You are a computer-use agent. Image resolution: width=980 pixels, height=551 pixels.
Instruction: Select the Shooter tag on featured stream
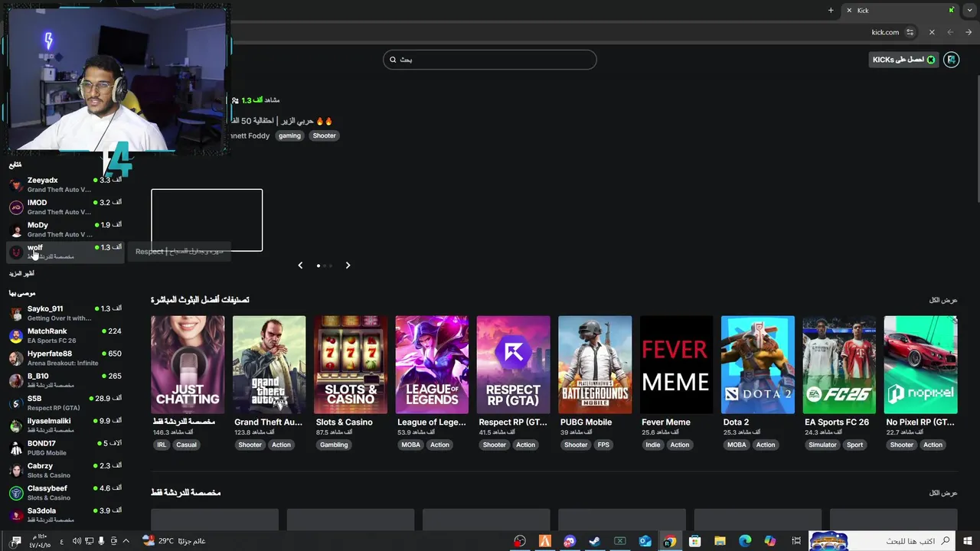[324, 135]
